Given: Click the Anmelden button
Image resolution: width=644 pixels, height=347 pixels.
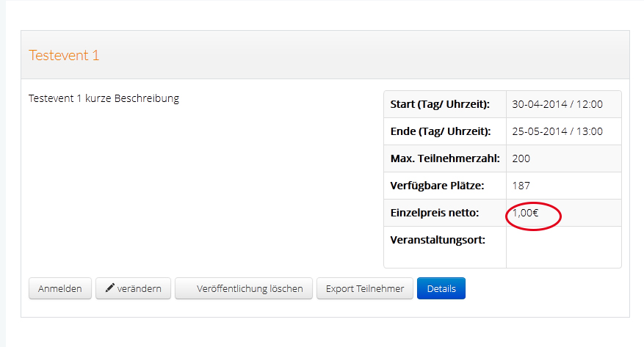Looking at the screenshot, I should tap(60, 288).
